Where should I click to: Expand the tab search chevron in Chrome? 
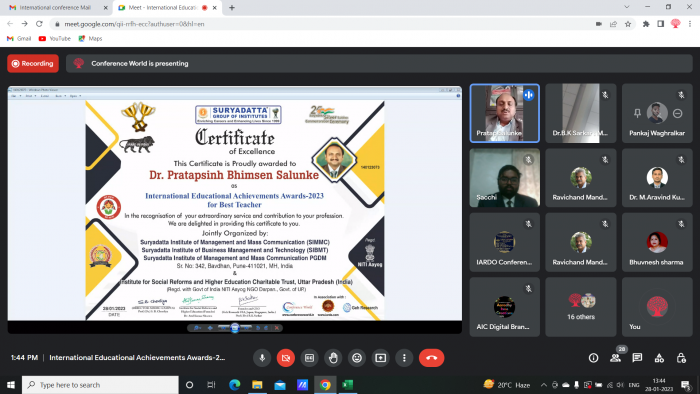coord(627,7)
